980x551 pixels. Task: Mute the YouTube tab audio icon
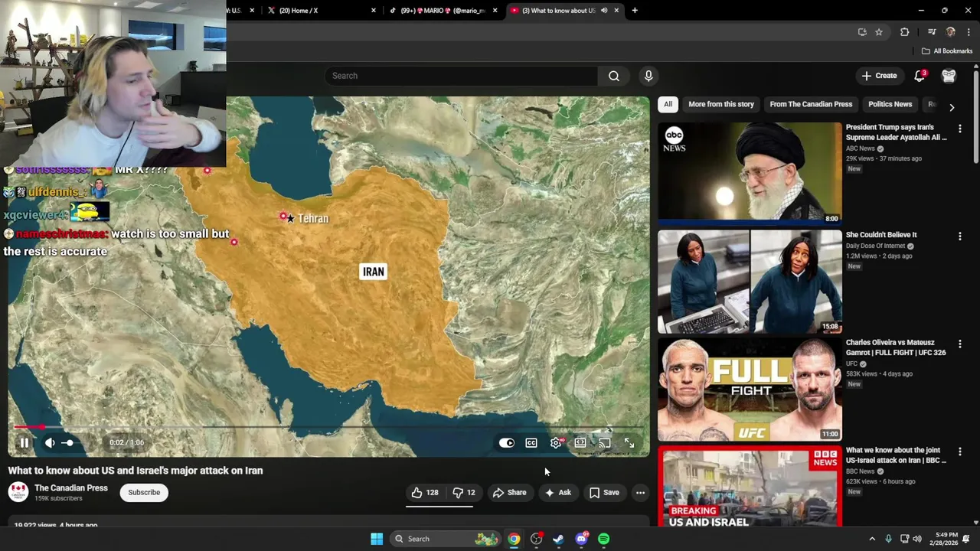(604, 11)
